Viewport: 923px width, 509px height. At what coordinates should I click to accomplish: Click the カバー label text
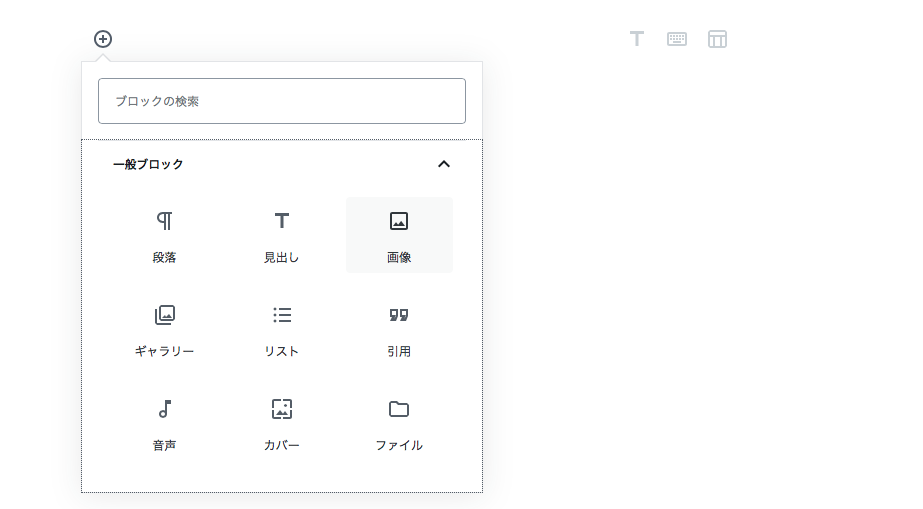click(282, 445)
